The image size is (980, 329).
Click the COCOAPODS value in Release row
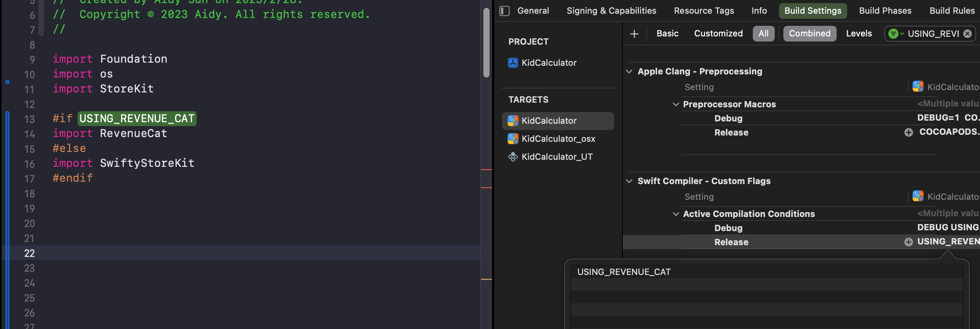[949, 132]
